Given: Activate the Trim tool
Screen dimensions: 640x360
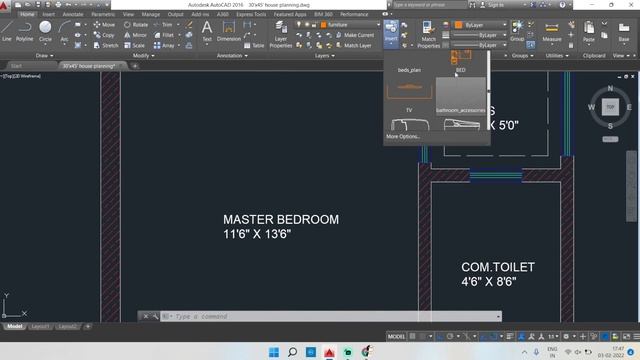Looking at the screenshot, I should [x=163, y=24].
